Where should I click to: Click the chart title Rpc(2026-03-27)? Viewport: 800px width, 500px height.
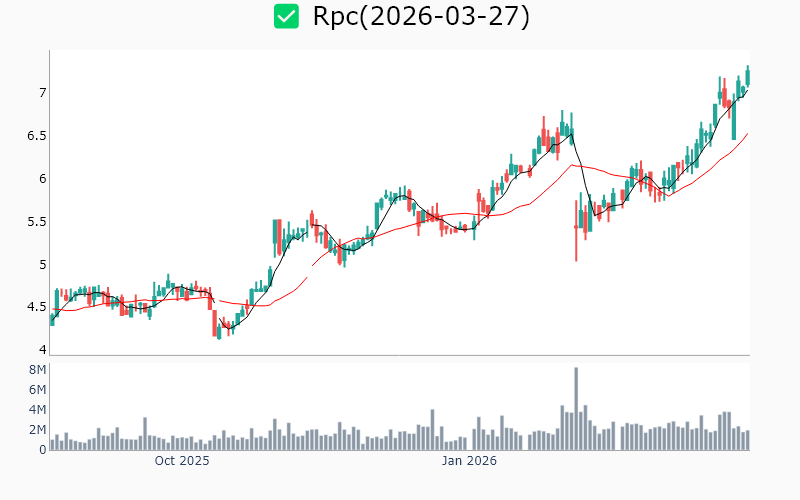[x=421, y=17]
